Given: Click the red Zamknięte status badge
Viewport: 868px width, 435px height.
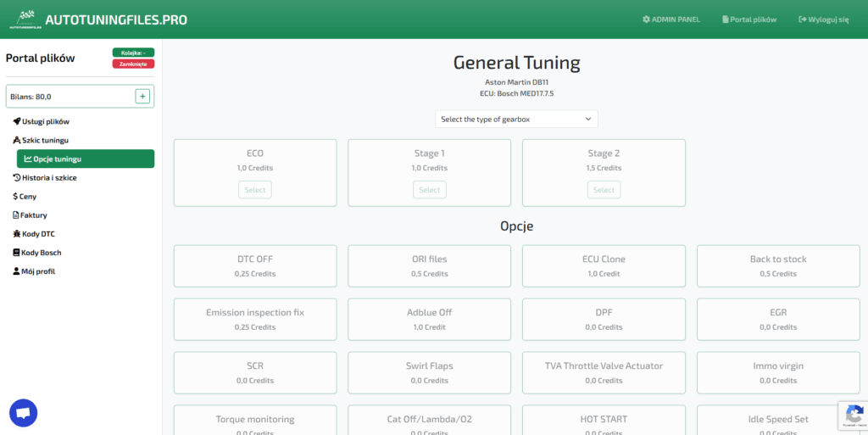Looking at the screenshot, I should tap(133, 64).
